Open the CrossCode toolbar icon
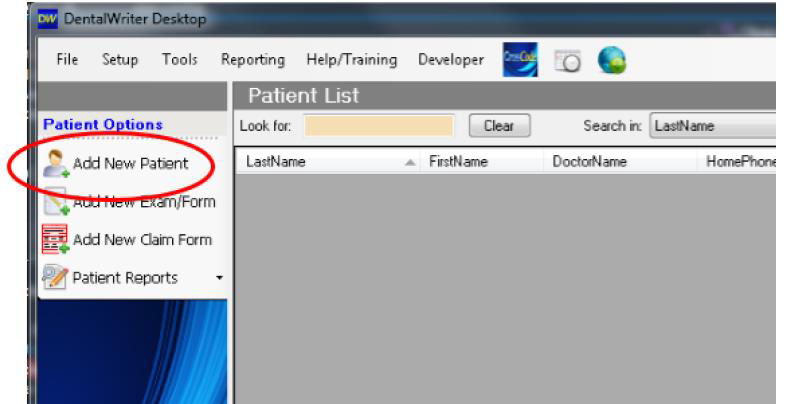 click(520, 60)
